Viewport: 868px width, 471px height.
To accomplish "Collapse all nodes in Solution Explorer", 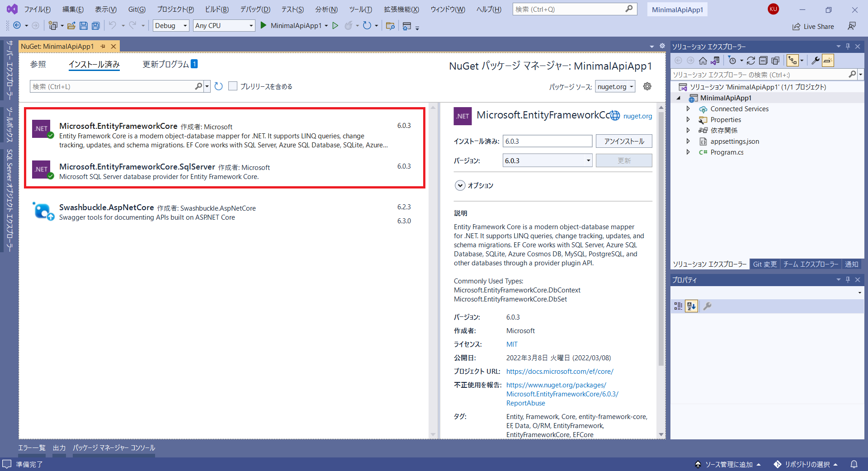I will point(763,61).
